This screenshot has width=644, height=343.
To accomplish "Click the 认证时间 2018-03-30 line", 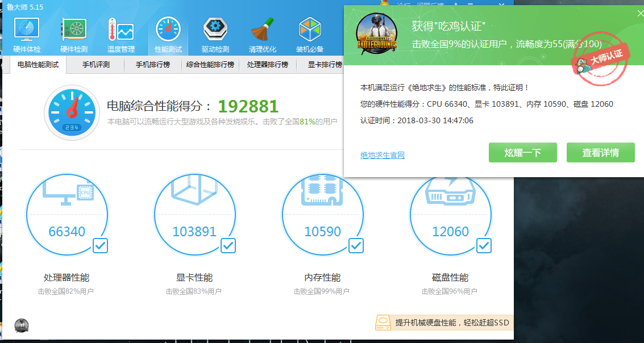I will pos(417,120).
